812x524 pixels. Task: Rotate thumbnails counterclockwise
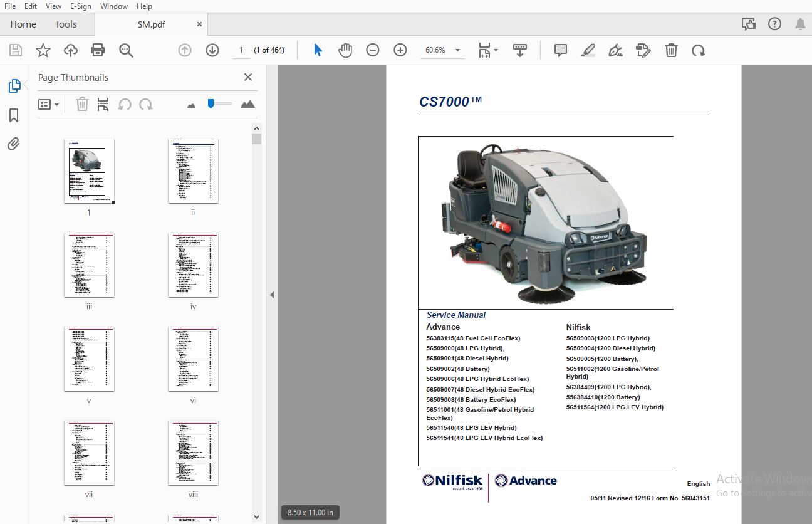click(x=125, y=105)
